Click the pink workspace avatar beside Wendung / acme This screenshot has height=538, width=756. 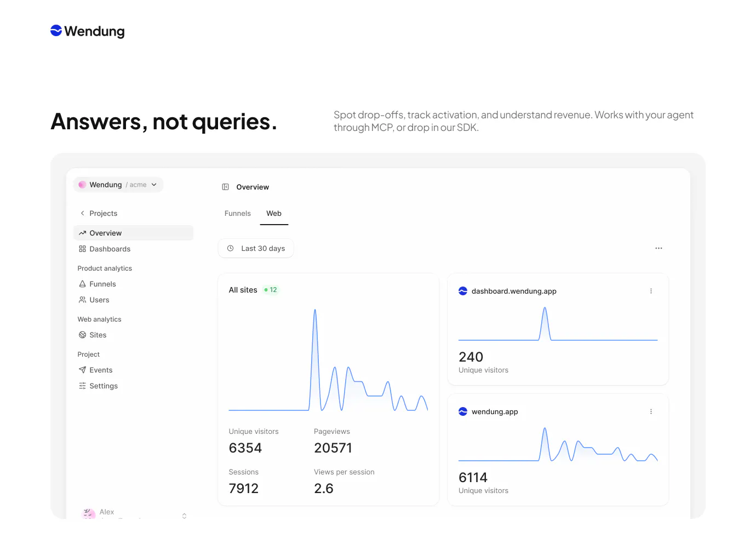pyautogui.click(x=82, y=185)
